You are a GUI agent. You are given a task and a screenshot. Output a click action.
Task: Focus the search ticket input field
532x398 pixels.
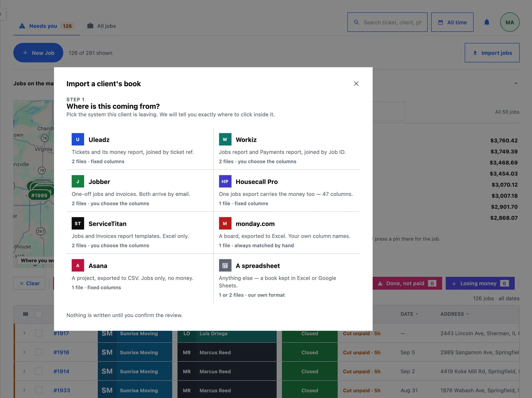click(387, 22)
